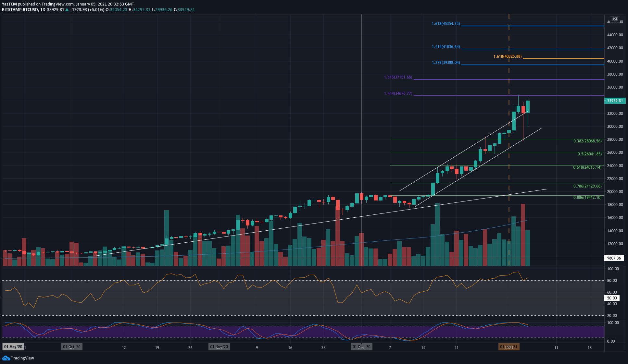Select the purple 1.414(34676.77) Fibonacci label
Image resolution: width=628 pixels, height=364 pixels.
398,93
